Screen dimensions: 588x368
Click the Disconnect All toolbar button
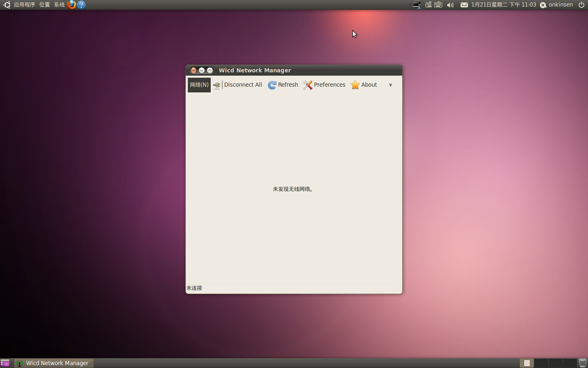(238, 85)
